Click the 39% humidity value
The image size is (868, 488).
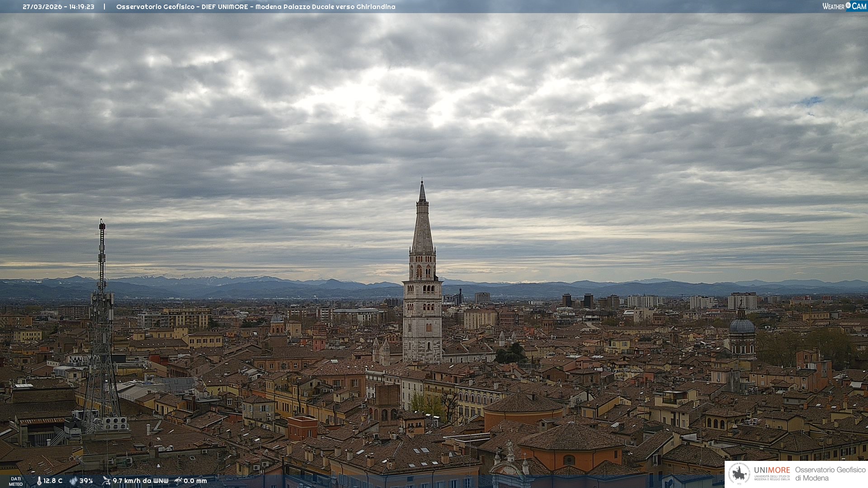(86, 481)
